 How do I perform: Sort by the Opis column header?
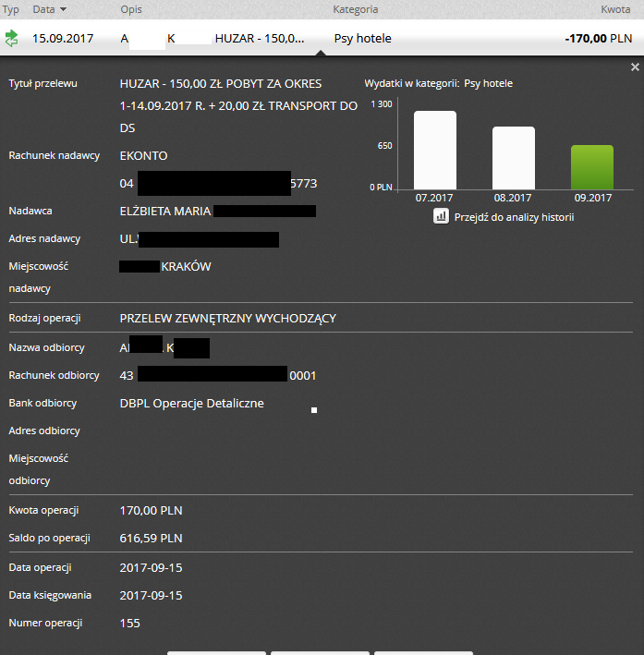point(131,9)
